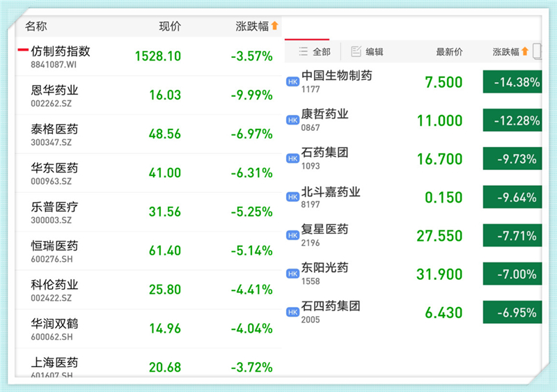The image size is (557, 392).
Task: Click the HK badge beside 康哲药业
Action: coord(292,120)
